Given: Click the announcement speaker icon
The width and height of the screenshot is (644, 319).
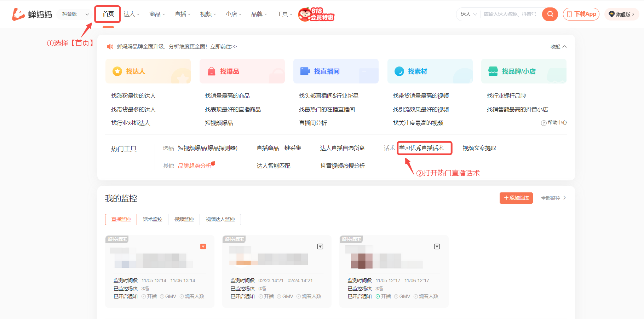Looking at the screenshot, I should tap(110, 47).
